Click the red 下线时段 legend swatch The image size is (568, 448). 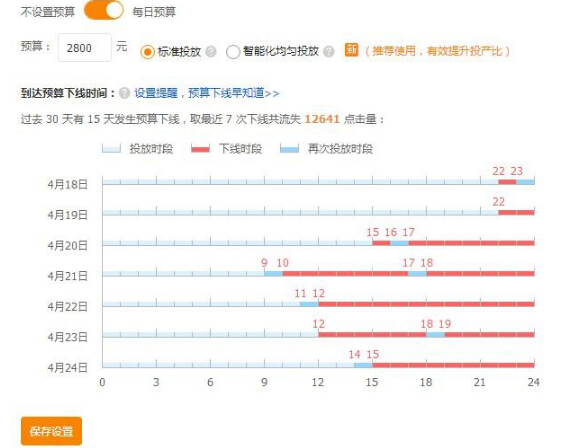click(200, 149)
